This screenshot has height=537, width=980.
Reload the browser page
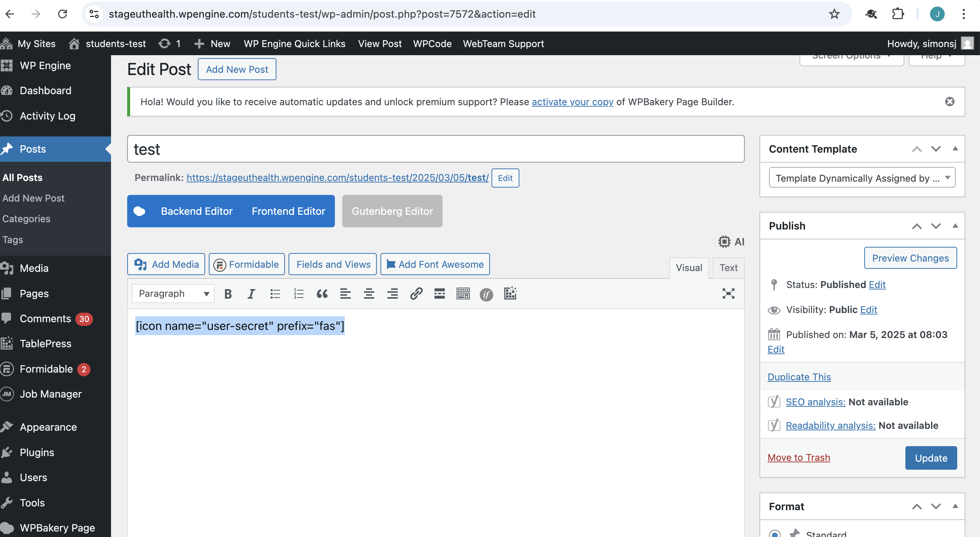62,14
